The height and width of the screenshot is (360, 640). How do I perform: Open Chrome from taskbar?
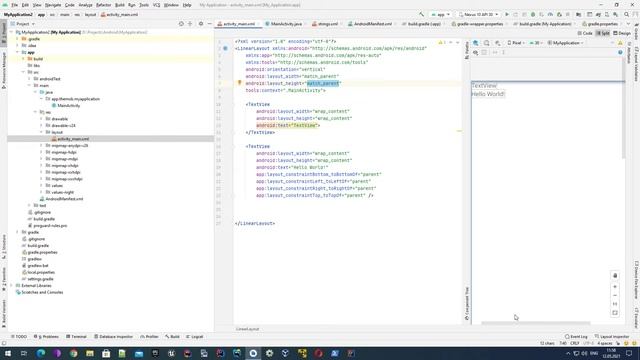click(x=73, y=353)
